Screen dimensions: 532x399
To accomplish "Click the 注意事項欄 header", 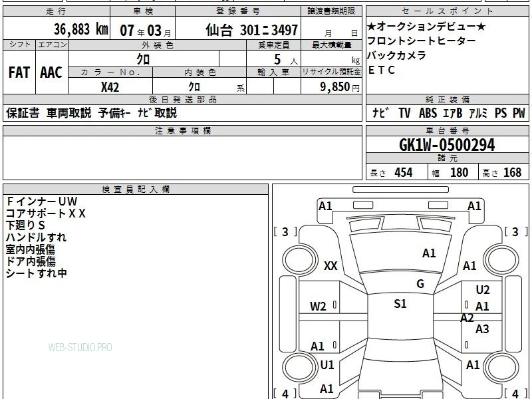I will coord(182,130).
